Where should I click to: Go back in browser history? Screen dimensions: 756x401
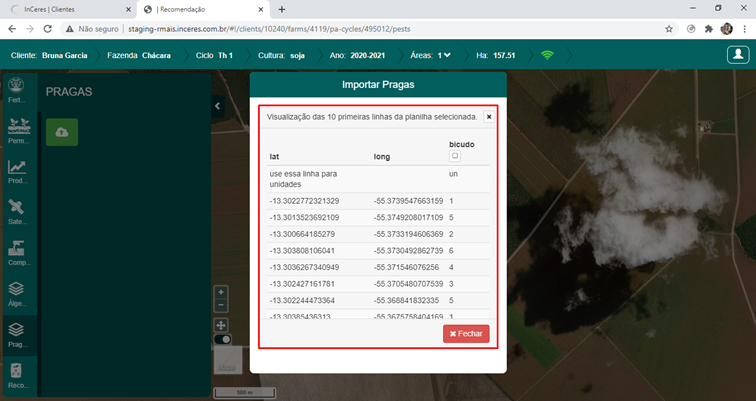pos(12,29)
